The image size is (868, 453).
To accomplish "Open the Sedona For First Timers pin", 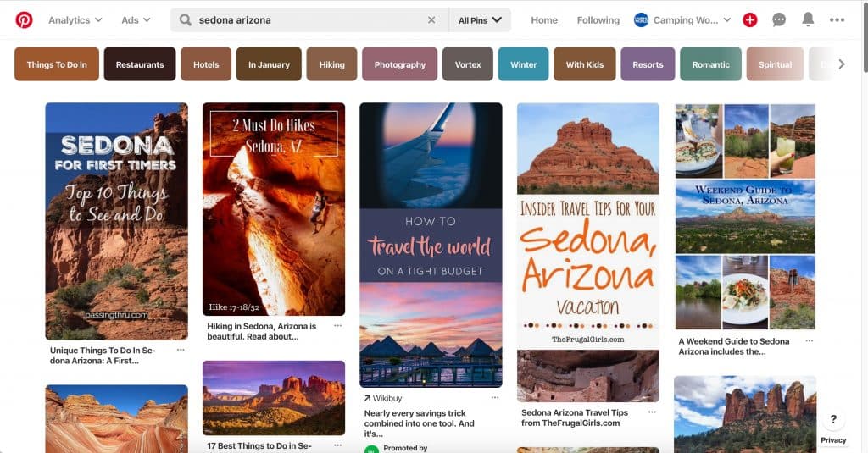I will pos(116,221).
